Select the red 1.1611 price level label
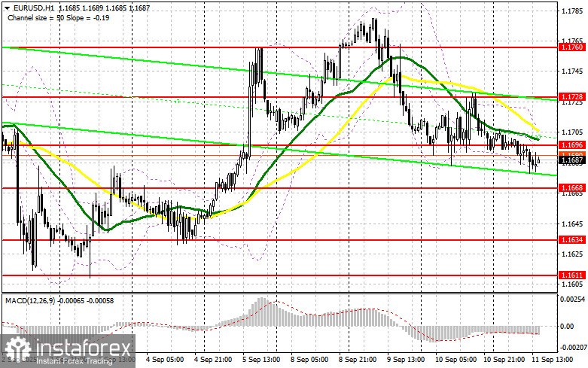Screen dimensions: 588x368 click(572, 275)
